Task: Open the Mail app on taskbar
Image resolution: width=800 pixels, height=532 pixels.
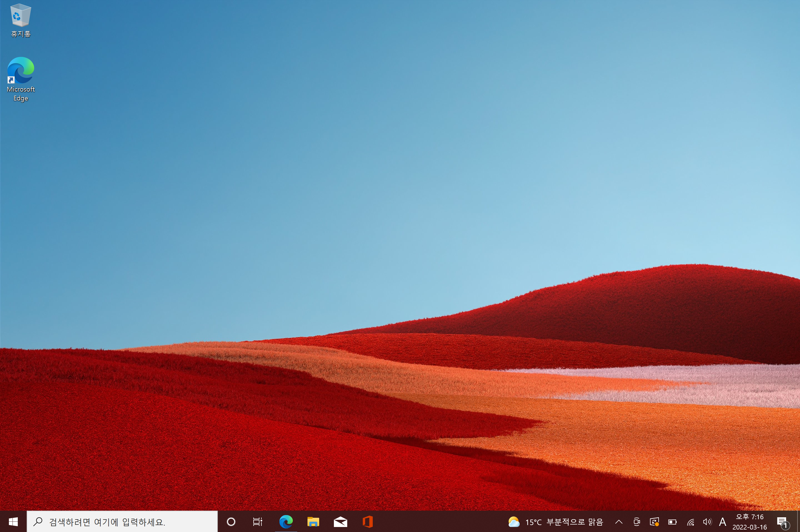Action: (x=340, y=521)
